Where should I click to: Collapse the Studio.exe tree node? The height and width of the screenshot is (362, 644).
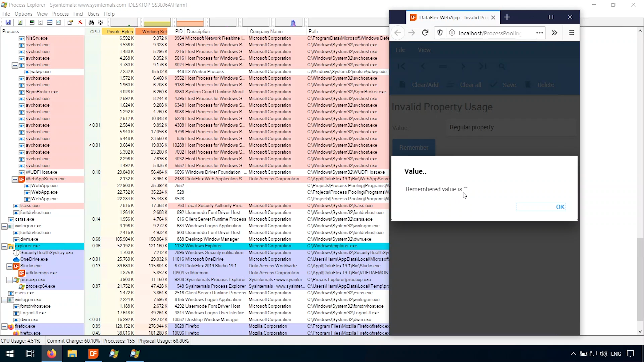[x=9, y=266]
